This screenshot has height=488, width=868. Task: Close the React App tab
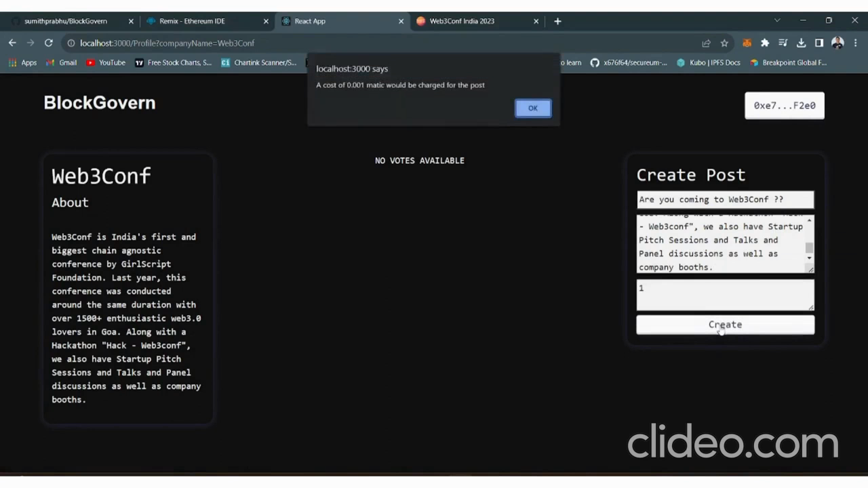coord(401,21)
